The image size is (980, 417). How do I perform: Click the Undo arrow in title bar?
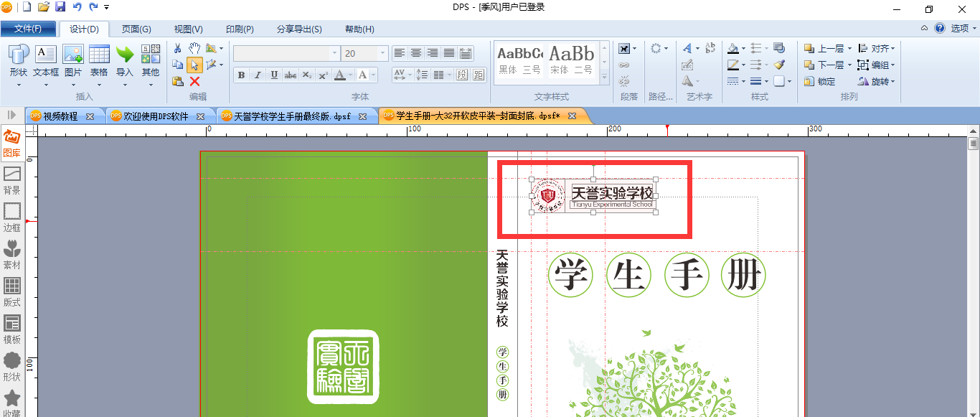click(x=77, y=6)
